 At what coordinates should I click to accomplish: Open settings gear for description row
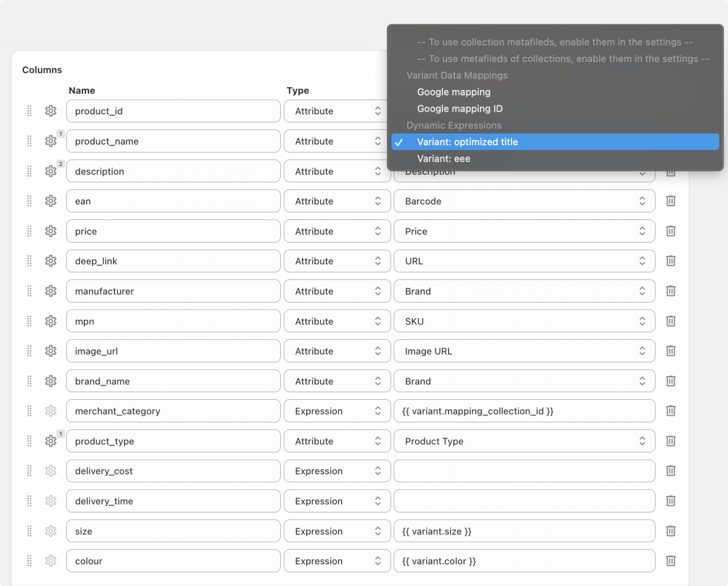pos(51,171)
